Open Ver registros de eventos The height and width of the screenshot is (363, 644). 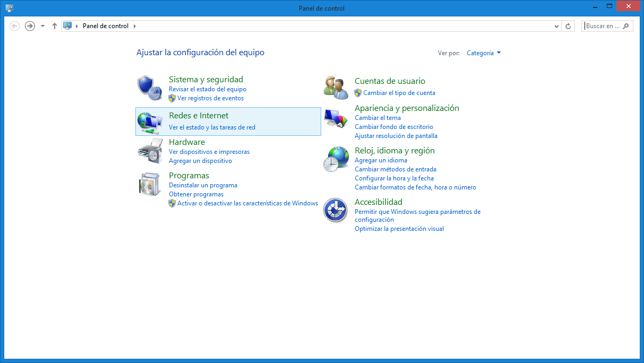coord(211,98)
